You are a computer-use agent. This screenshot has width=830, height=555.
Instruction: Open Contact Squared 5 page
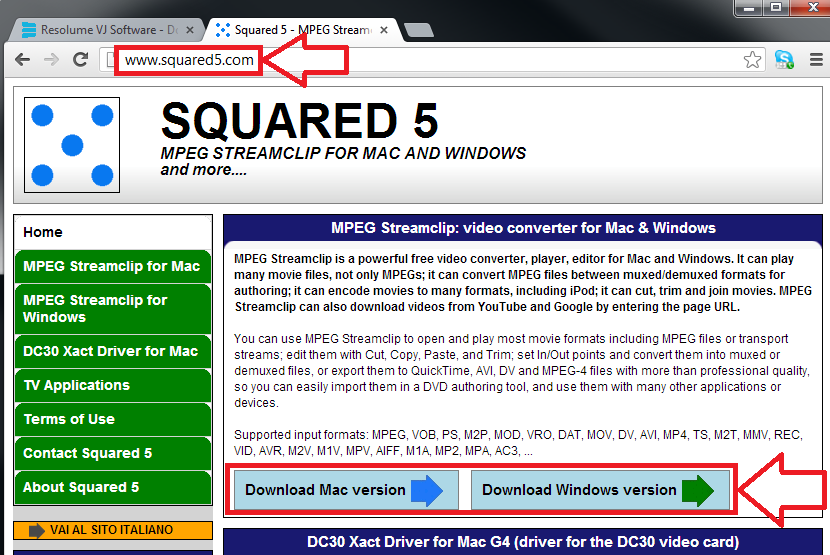pyautogui.click(x=113, y=453)
